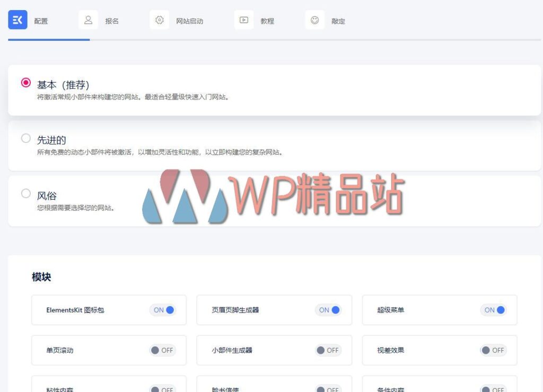Screen dimensions: 543x392
Task: Enable the 单页滚动 module
Action: click(162, 350)
